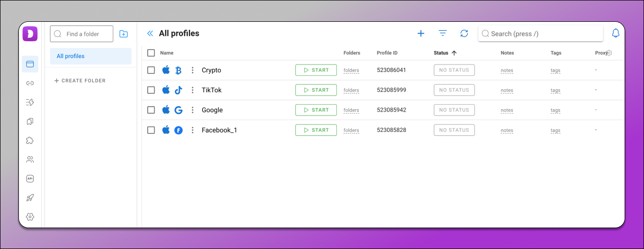Open status dropdown NO STATUS for Facebook_1
Viewport: 644px width, 249px height.
click(454, 130)
